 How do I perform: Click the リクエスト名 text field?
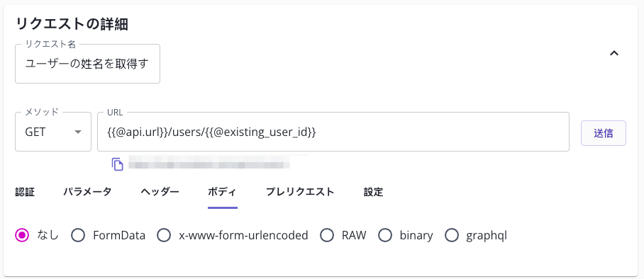coord(87,64)
